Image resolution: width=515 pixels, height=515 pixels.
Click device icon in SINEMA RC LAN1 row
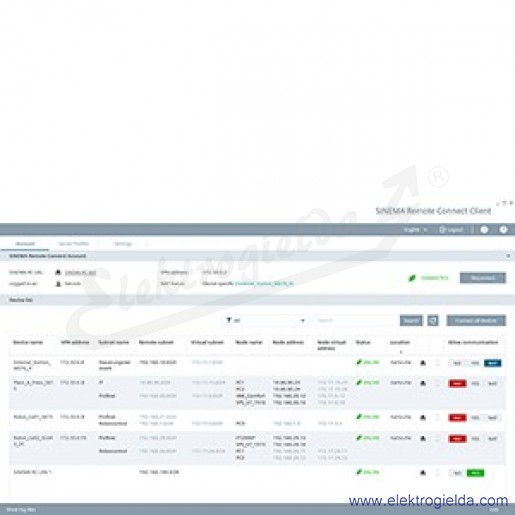pos(423,472)
